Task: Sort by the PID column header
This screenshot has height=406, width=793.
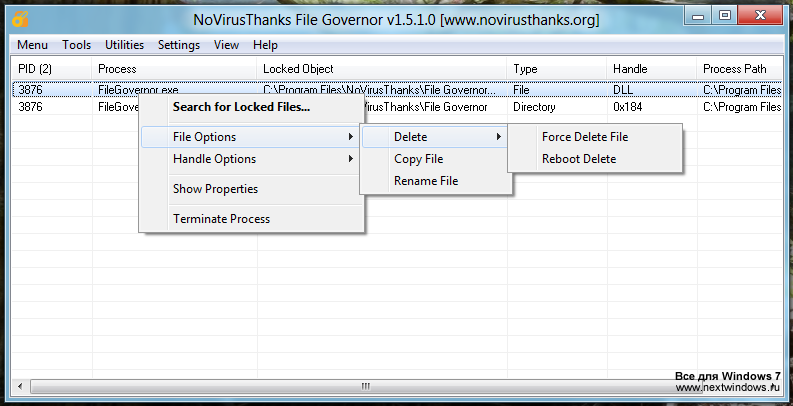Action: tap(52, 69)
